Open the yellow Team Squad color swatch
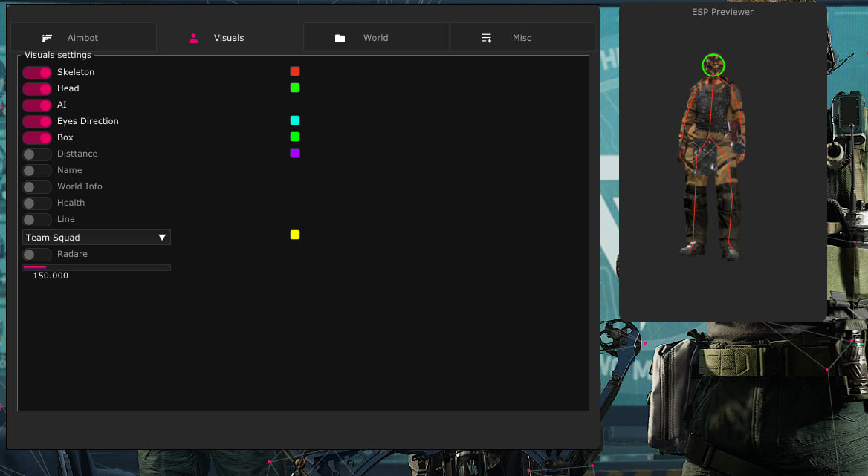Screen dimensions: 868x476 (295, 235)
